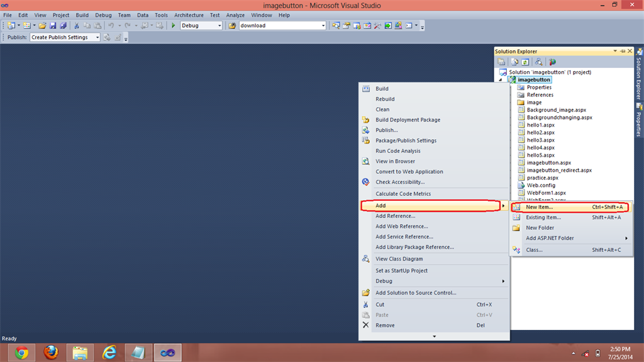Open the File menu
Image resolution: width=644 pixels, height=362 pixels.
8,15
